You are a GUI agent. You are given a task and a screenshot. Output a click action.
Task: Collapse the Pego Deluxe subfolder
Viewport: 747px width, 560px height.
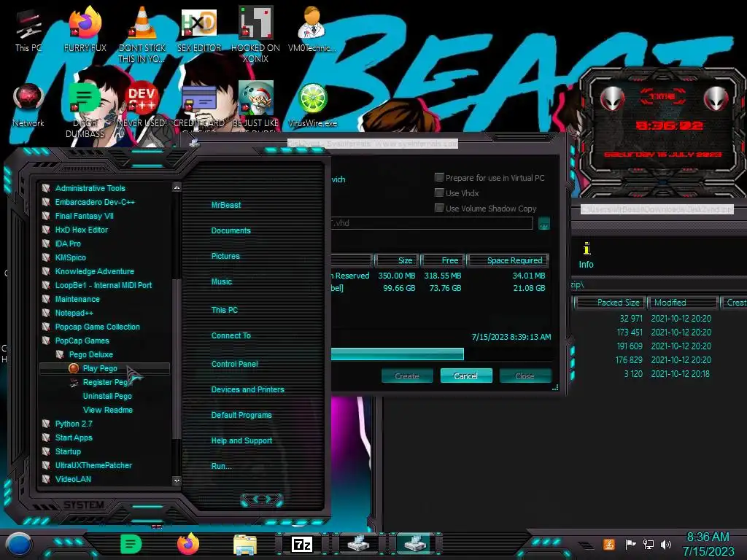[90, 354]
